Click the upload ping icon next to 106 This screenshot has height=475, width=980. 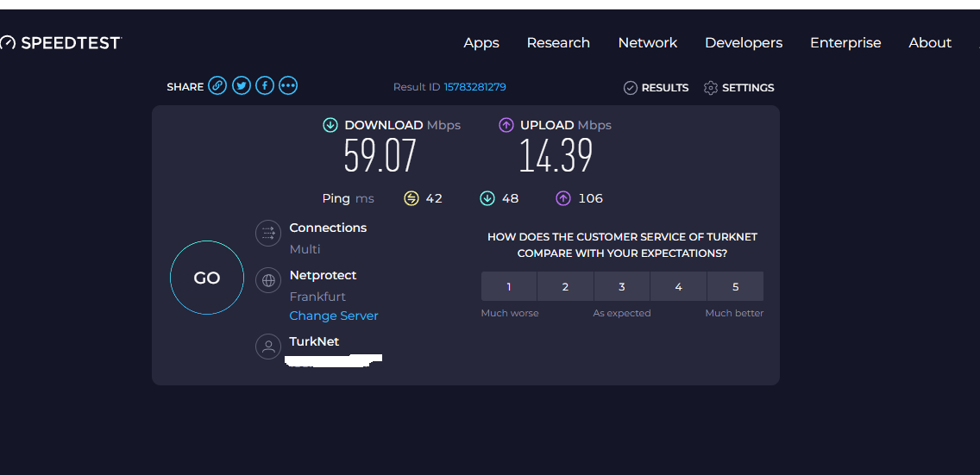point(563,198)
